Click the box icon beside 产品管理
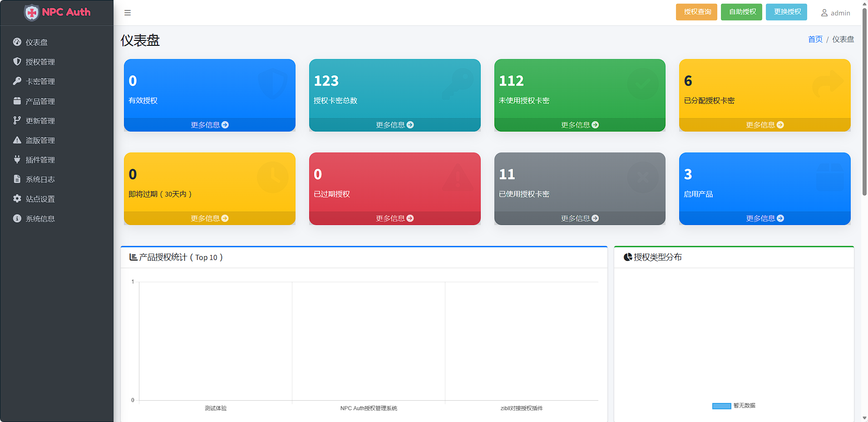This screenshot has height=422, width=868. [17, 101]
